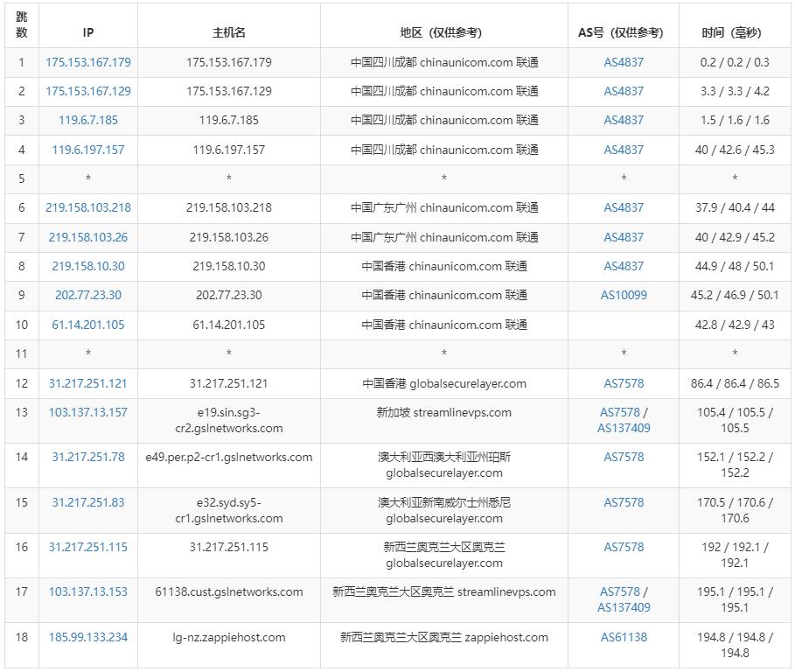795x672 pixels.
Task: Click the 主机名 column header
Action: [x=228, y=32]
